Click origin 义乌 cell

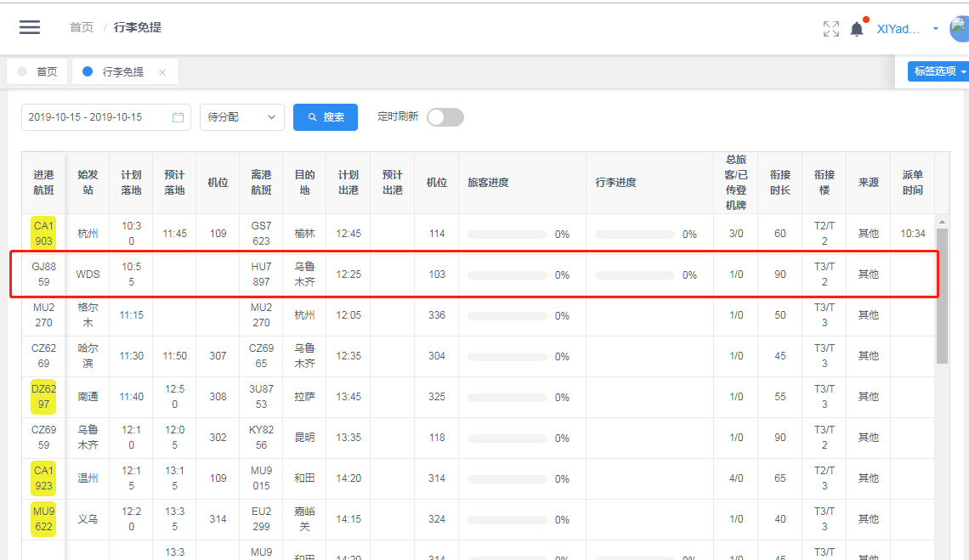pyautogui.click(x=88, y=519)
